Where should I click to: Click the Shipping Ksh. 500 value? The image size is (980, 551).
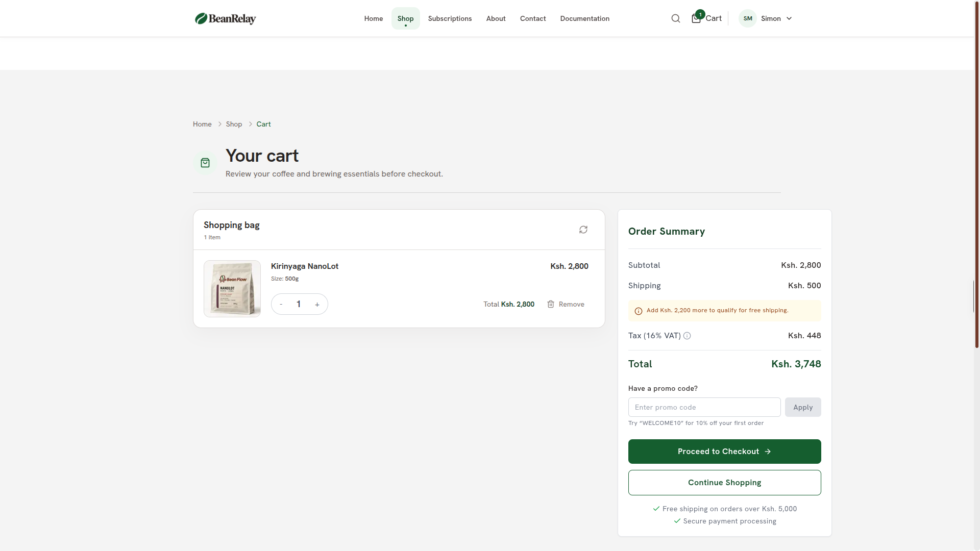[x=804, y=286]
